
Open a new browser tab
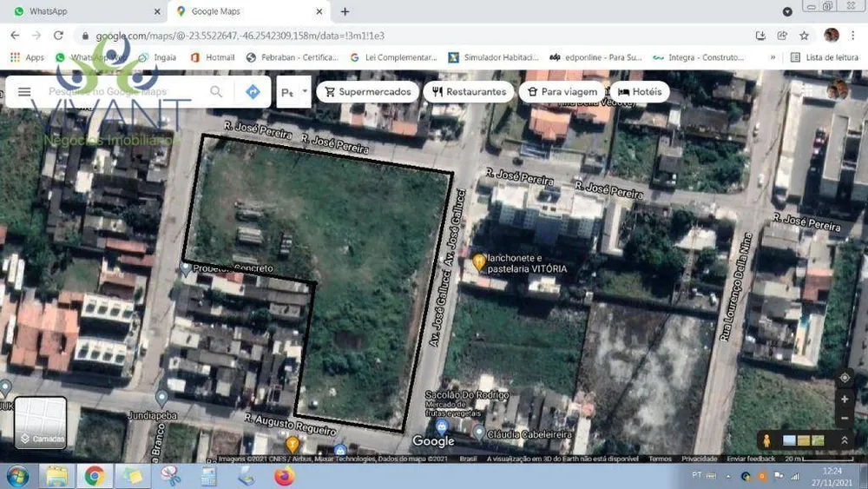pyautogui.click(x=345, y=11)
